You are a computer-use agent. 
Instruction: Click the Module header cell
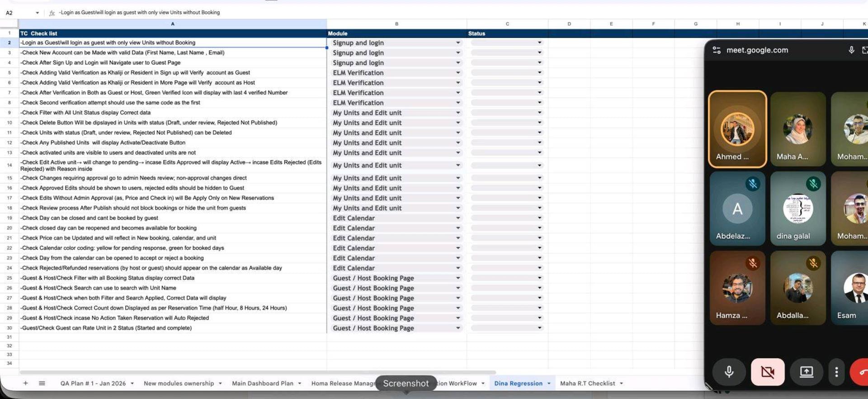tap(396, 33)
